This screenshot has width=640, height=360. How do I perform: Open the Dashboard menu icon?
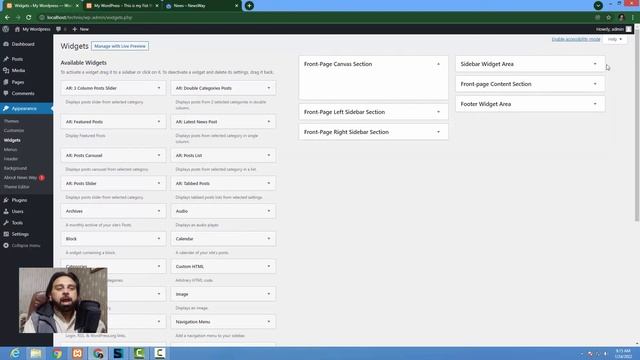[x=6, y=44]
